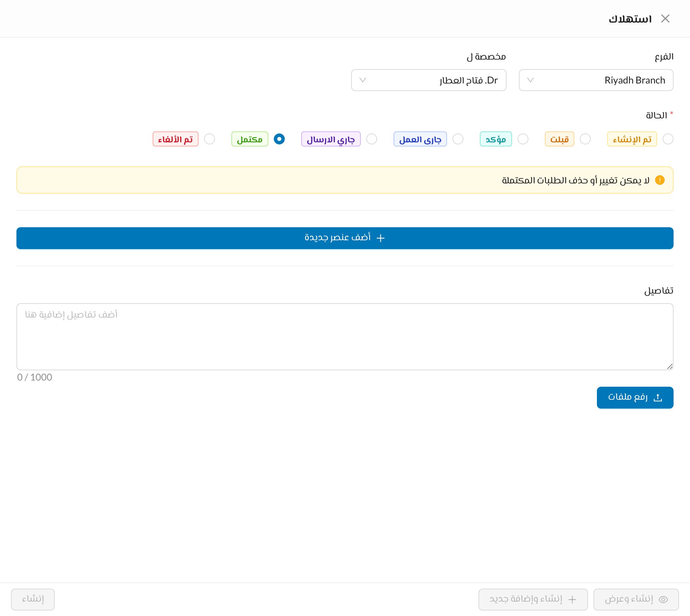Click the رفع ملفات upload button
690x616 pixels.
click(635, 397)
